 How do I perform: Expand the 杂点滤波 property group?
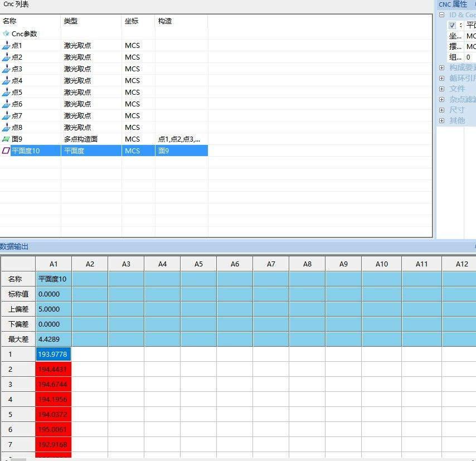pyautogui.click(x=442, y=99)
